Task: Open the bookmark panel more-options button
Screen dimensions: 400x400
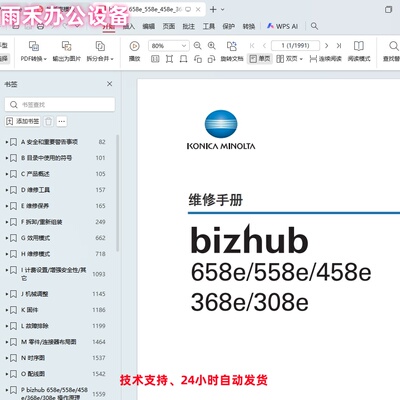Action: click(62, 121)
